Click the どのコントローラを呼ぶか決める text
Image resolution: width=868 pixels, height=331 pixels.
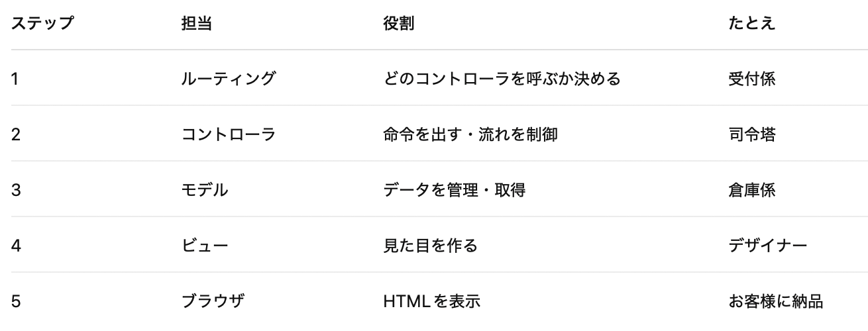pyautogui.click(x=502, y=79)
